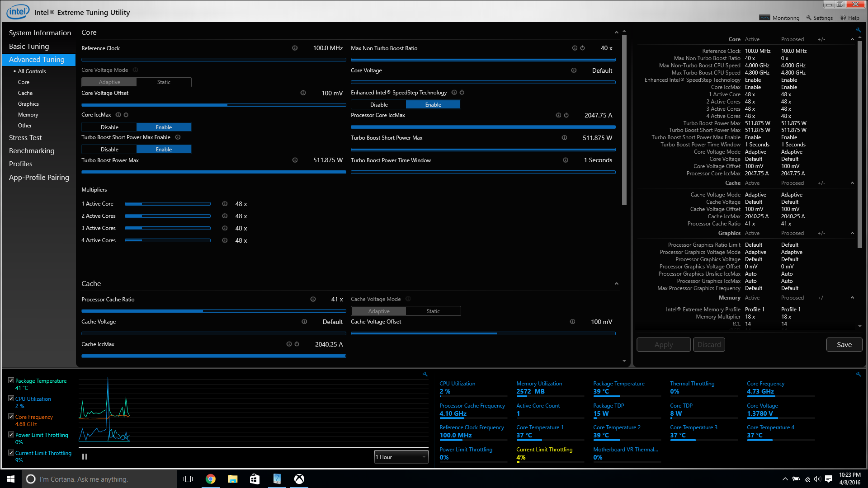The width and height of the screenshot is (868, 488).
Task: Open Stress Test section
Action: tap(25, 138)
